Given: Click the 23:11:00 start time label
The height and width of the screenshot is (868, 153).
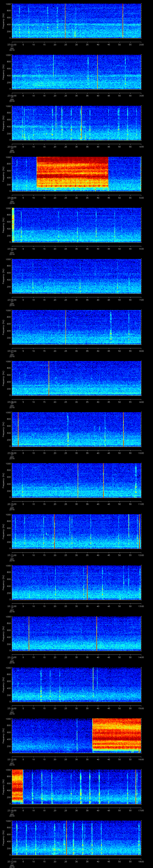Looking at the screenshot, I should click(12, 555).
